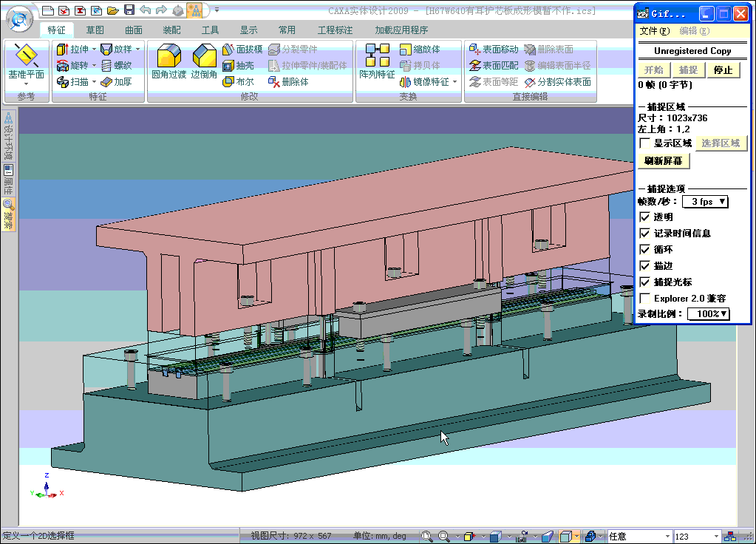Image resolution: width=756 pixels, height=544 pixels.
Task: Switch to the 曲面 surface tab
Action: [134, 30]
